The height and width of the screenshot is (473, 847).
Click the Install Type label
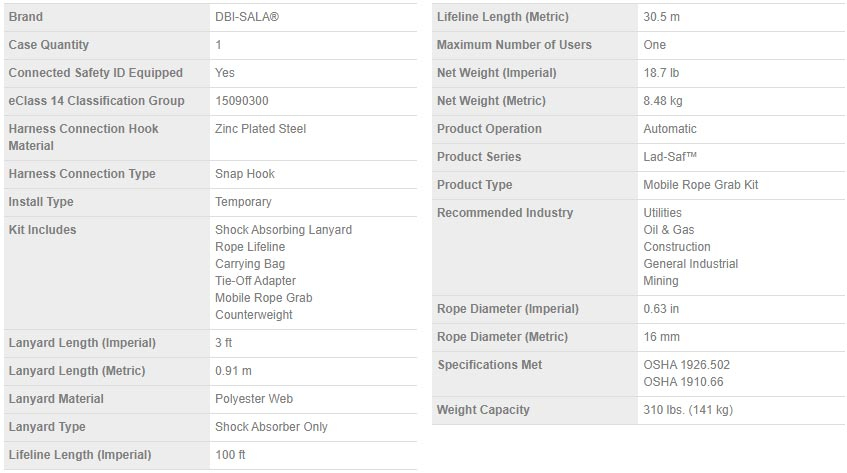[41, 202]
